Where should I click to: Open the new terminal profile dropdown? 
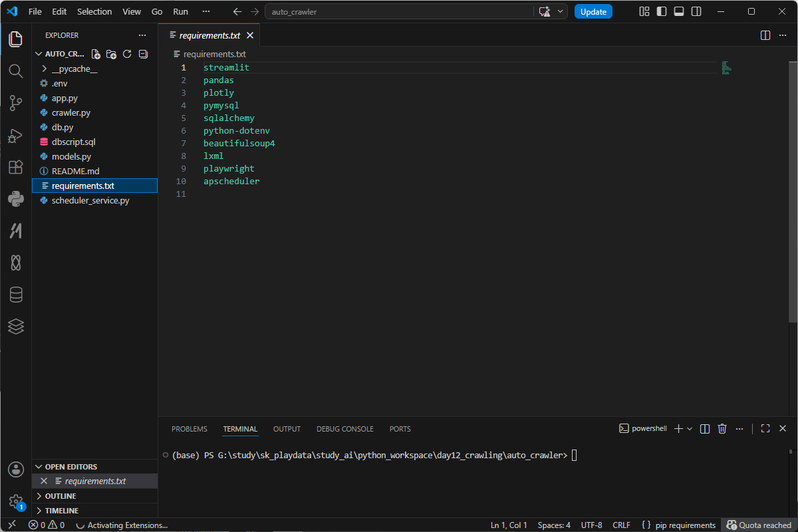pyautogui.click(x=690, y=429)
